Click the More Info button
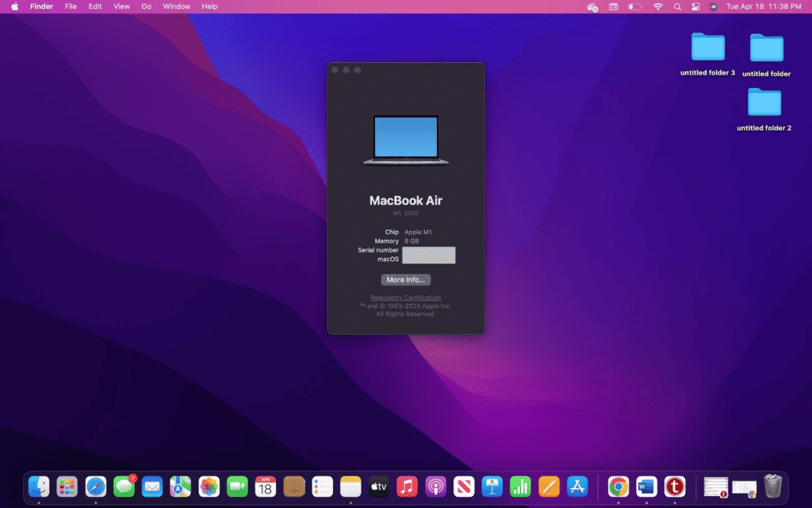This screenshot has height=508, width=812. tap(405, 279)
